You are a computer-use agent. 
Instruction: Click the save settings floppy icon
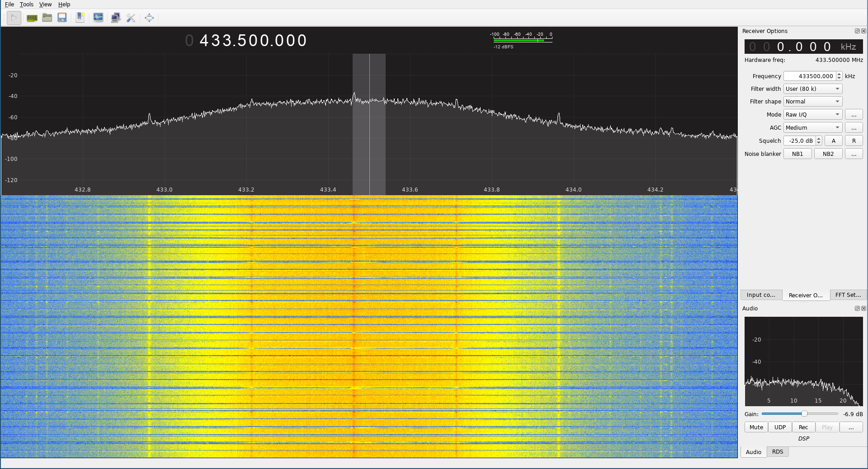click(x=62, y=18)
